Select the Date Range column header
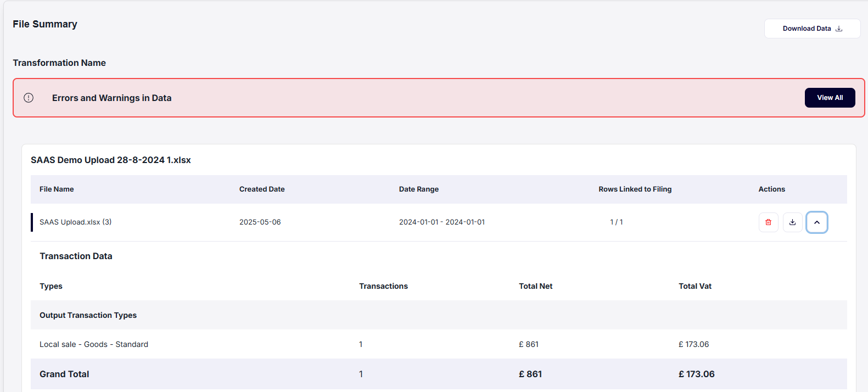 pos(418,189)
